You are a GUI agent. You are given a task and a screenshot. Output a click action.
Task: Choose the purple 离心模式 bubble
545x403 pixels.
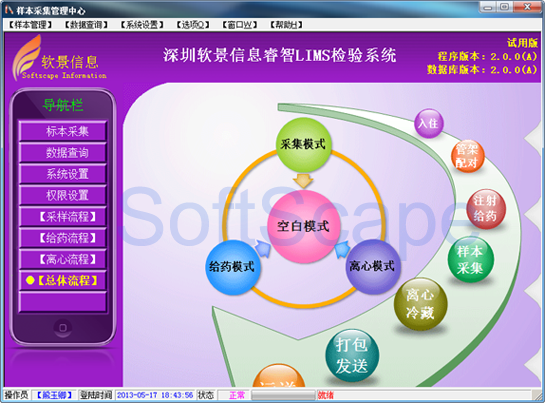pyautogui.click(x=373, y=266)
